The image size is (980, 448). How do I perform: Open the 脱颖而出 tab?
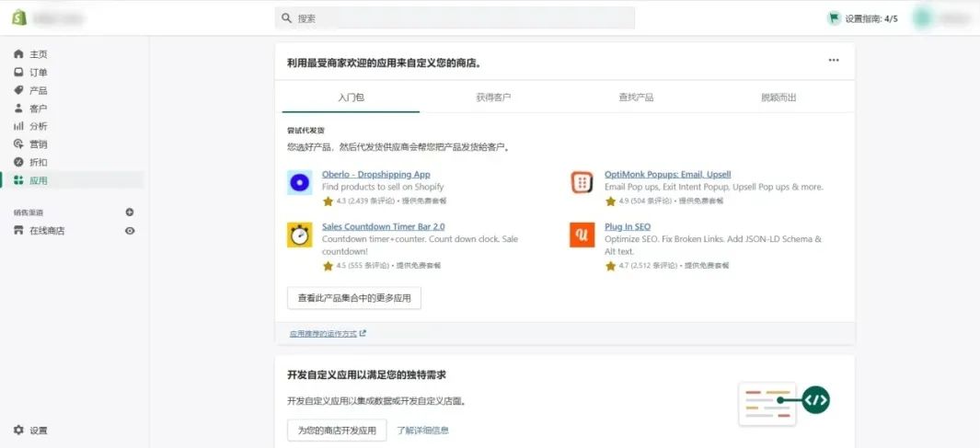(x=778, y=98)
